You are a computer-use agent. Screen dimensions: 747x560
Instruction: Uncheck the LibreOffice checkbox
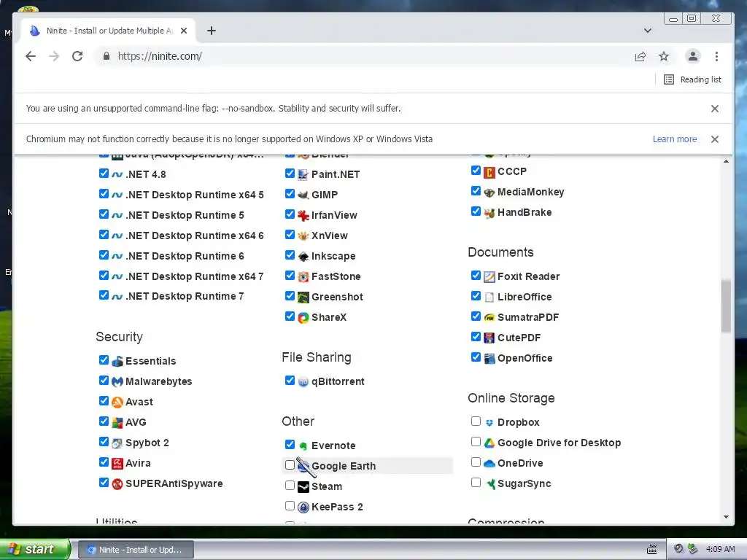point(476,296)
